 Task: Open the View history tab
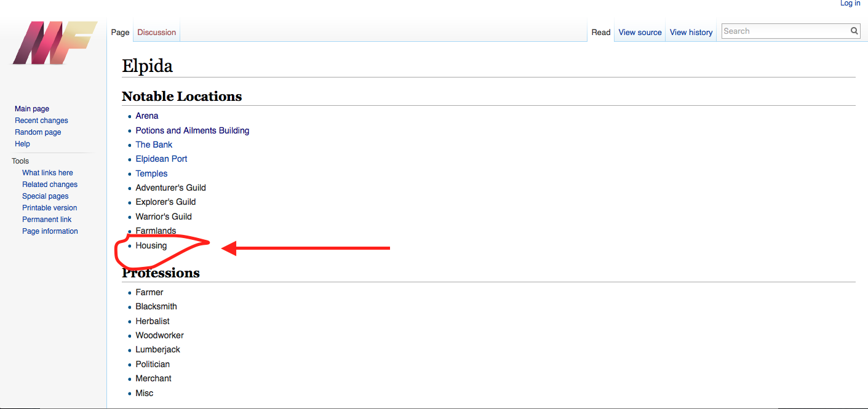[691, 33]
